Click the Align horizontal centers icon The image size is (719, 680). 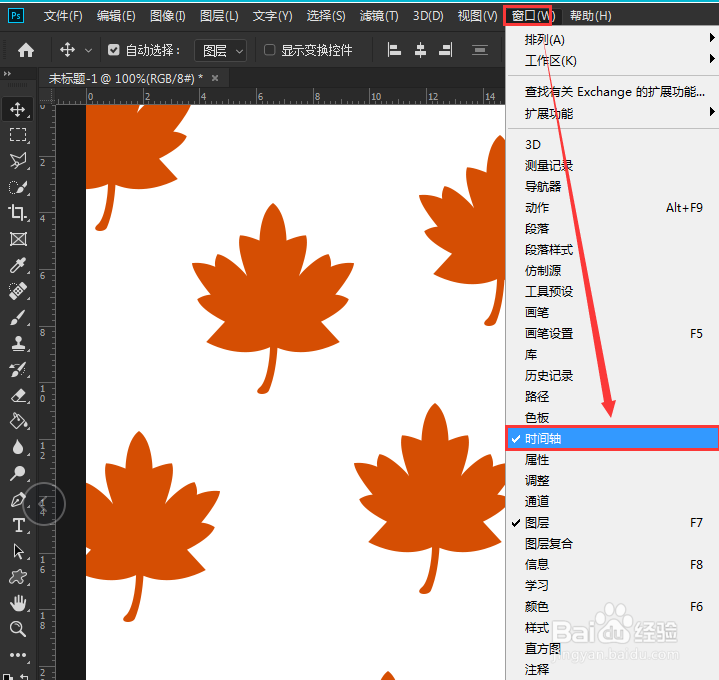420,50
